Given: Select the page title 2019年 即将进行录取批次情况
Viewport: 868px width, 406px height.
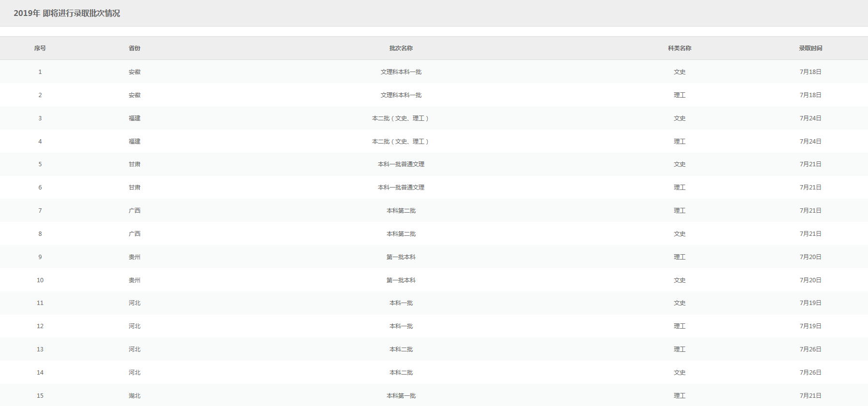Looking at the screenshot, I should click(67, 14).
